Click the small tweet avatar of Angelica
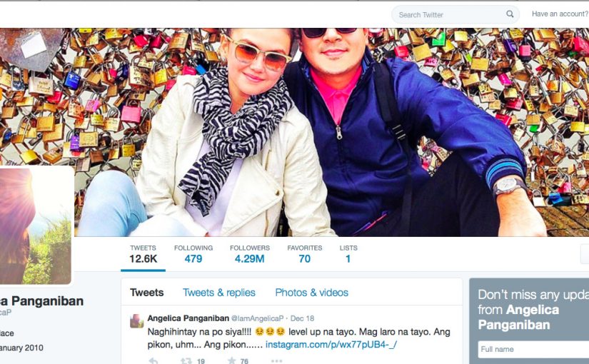589x364 pixels. pos(137,321)
